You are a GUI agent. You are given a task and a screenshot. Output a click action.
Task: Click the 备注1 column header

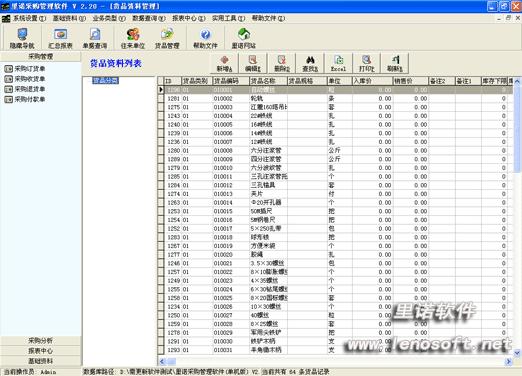click(468, 81)
